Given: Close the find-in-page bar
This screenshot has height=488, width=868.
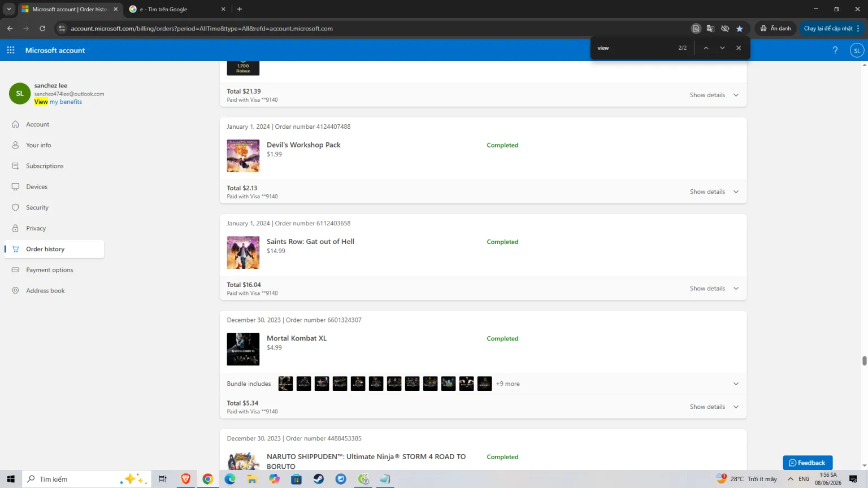Looking at the screenshot, I should (x=739, y=48).
